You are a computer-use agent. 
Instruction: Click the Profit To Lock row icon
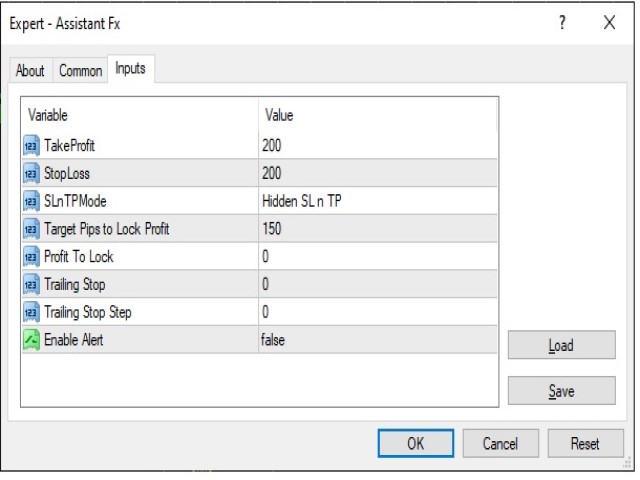point(31,257)
